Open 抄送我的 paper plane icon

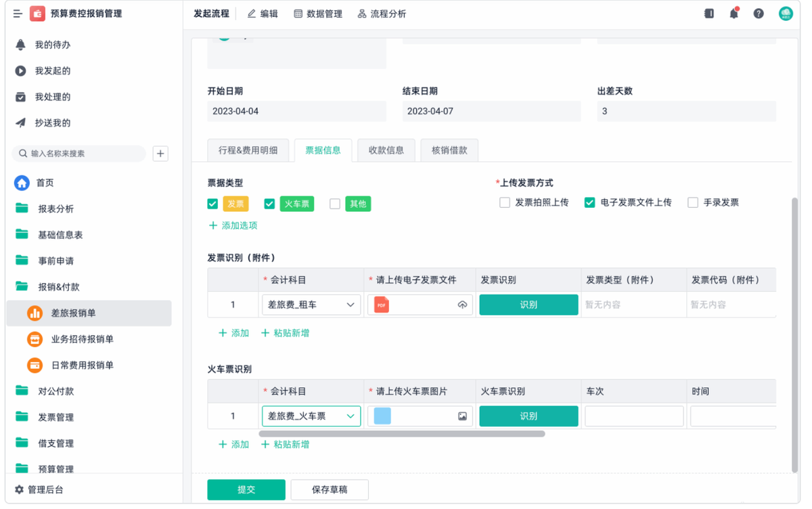pyautogui.click(x=21, y=123)
